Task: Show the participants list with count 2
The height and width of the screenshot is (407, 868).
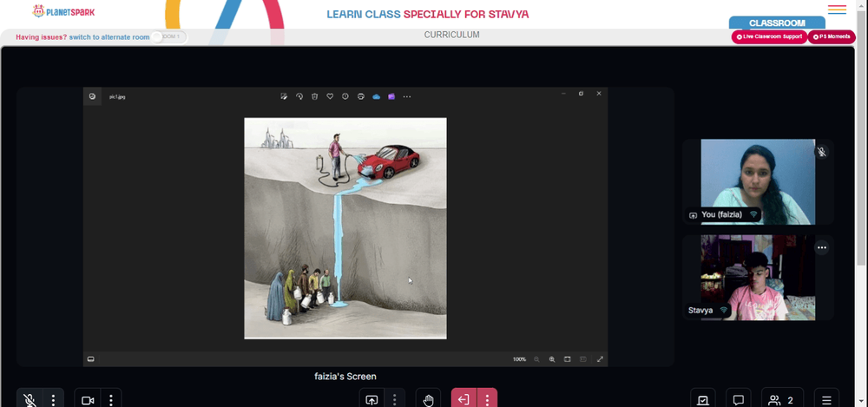Action: [x=782, y=400]
